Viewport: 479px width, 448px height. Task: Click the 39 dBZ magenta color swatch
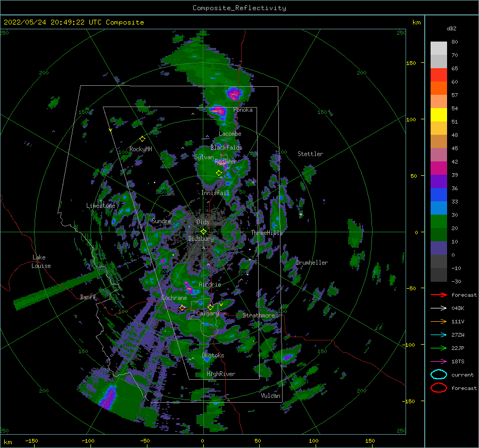pyautogui.click(x=439, y=168)
